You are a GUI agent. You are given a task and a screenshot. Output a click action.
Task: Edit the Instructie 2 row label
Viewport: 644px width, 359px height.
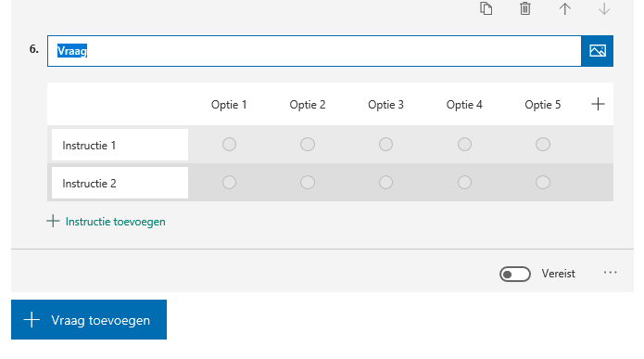point(120,183)
